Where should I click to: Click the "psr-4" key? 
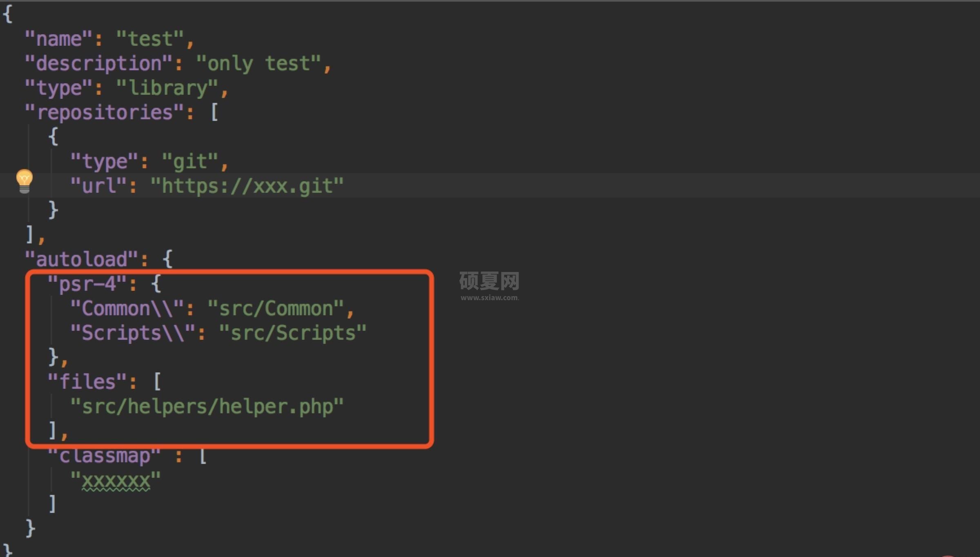coord(87,284)
